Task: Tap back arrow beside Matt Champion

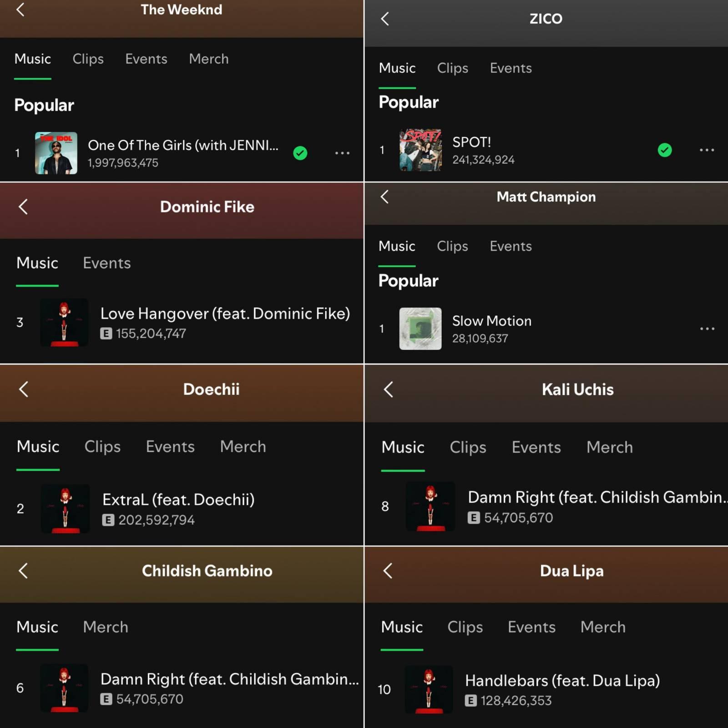Action: pyautogui.click(x=385, y=197)
